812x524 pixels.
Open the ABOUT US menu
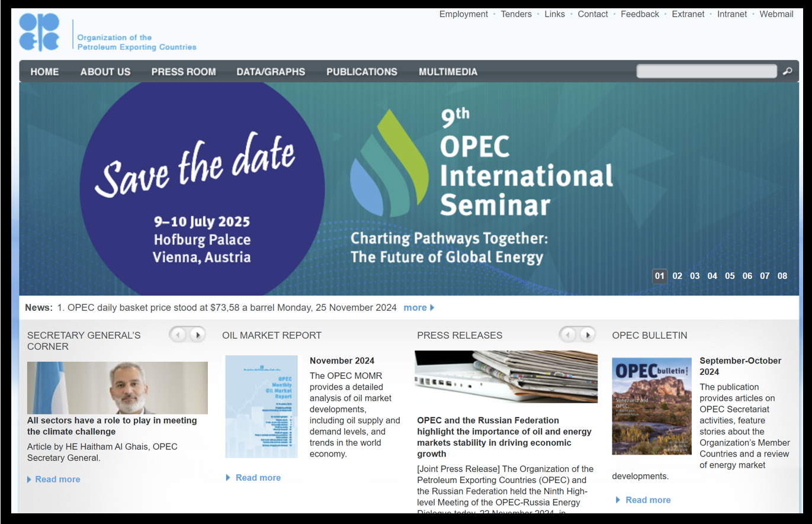[x=105, y=72]
